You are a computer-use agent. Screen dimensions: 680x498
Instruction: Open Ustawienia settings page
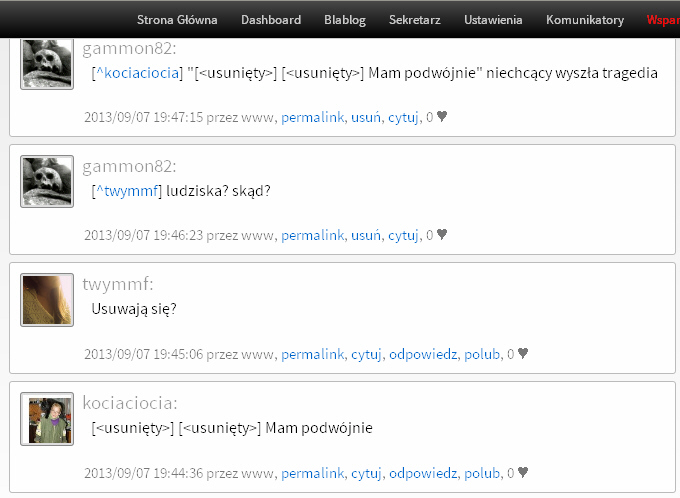point(493,20)
